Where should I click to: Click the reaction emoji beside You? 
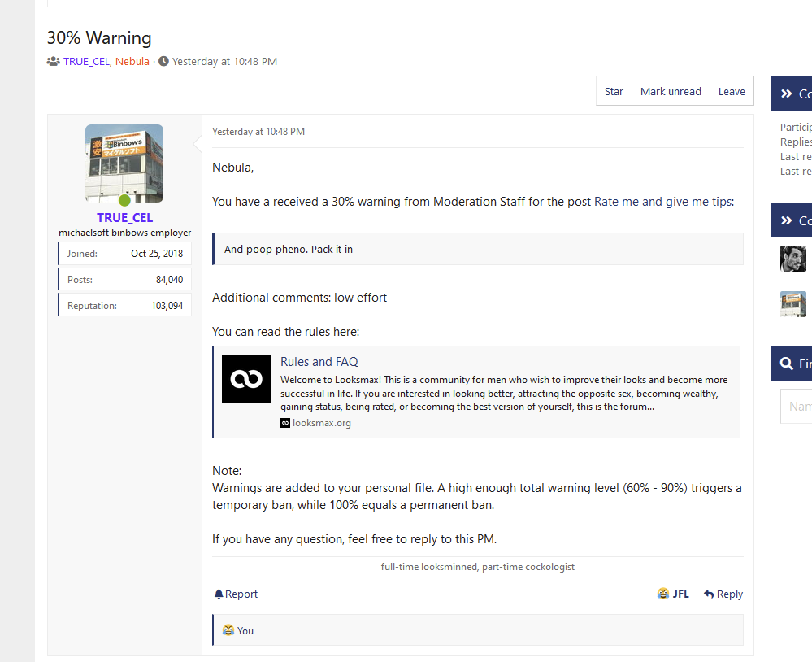click(x=228, y=630)
